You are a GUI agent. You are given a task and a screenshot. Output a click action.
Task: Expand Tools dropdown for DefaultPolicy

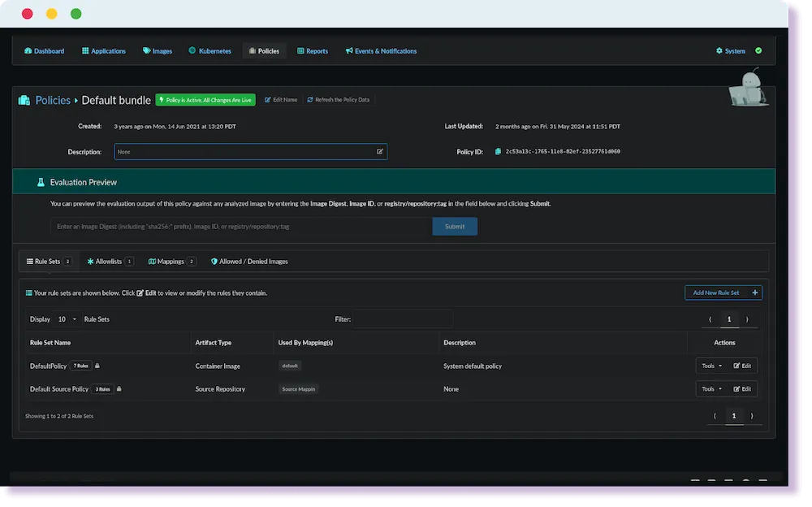(x=711, y=366)
